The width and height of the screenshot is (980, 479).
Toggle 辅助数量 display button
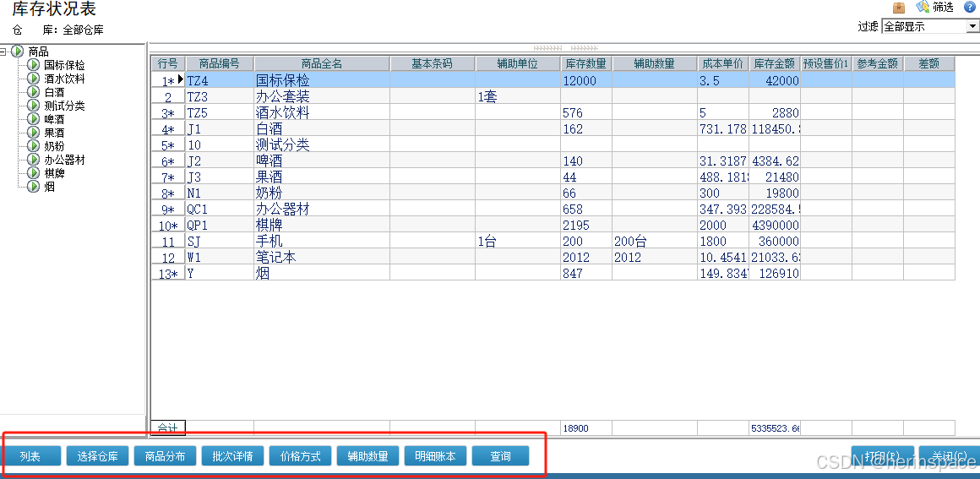click(x=367, y=456)
